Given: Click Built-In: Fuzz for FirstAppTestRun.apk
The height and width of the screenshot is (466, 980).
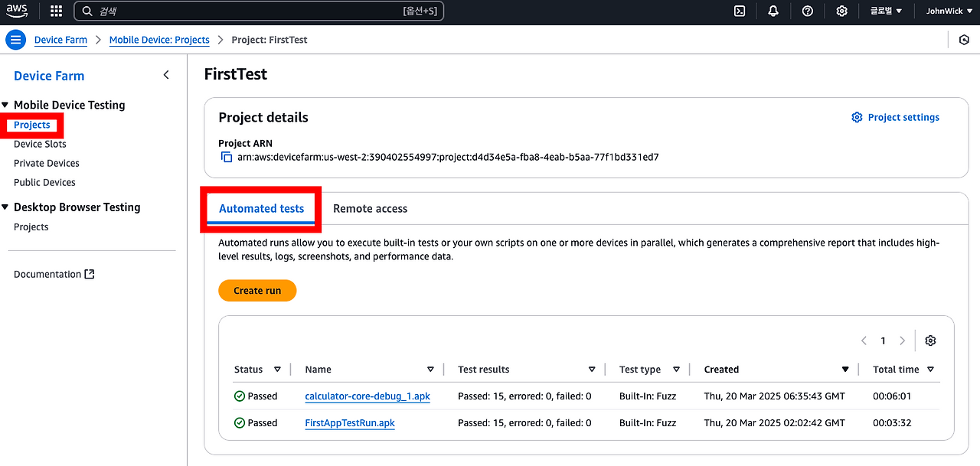Looking at the screenshot, I should coord(648,422).
